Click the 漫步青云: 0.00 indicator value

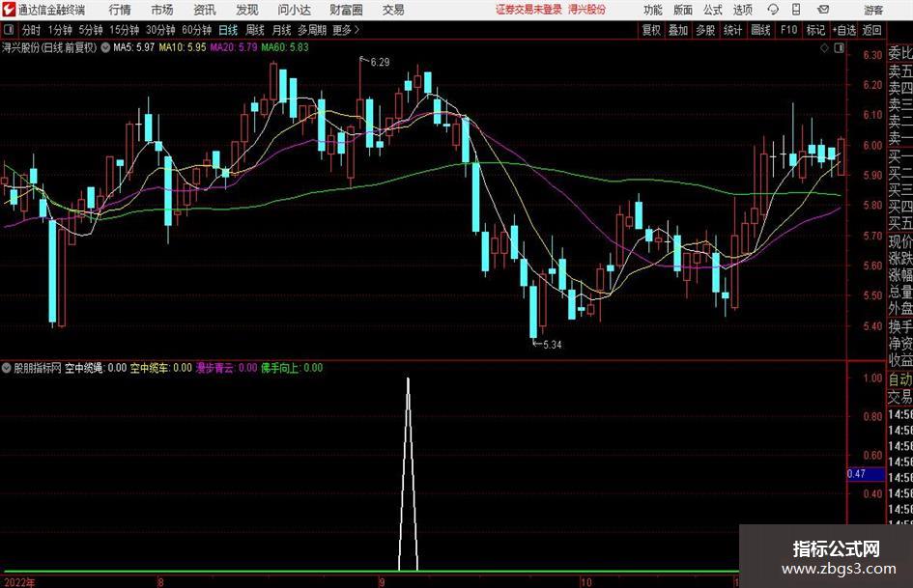coord(226,368)
